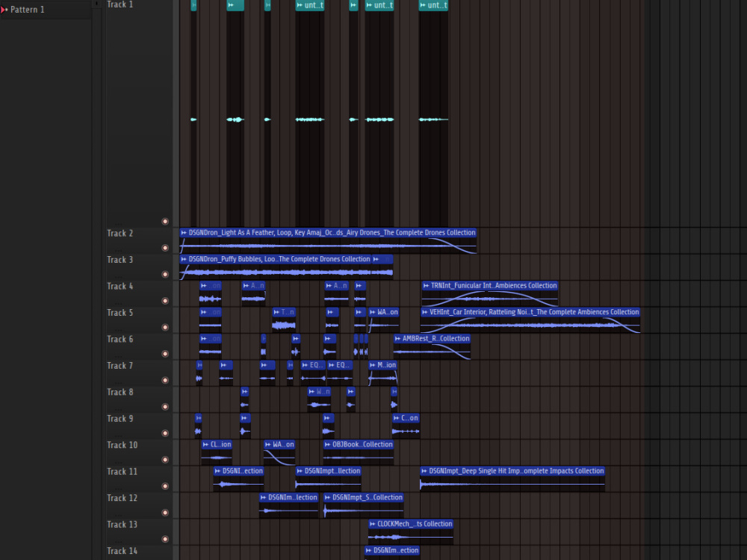
Task: Select the DSGNI..ection clip on Track 11
Action: pos(239,479)
